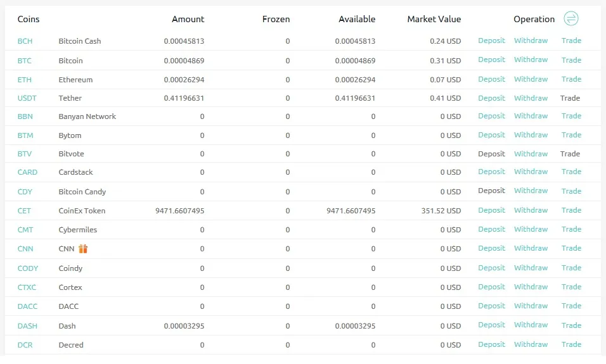The width and height of the screenshot is (606, 364).
Task: Click Trade in the Bytom row
Action: (x=571, y=135)
